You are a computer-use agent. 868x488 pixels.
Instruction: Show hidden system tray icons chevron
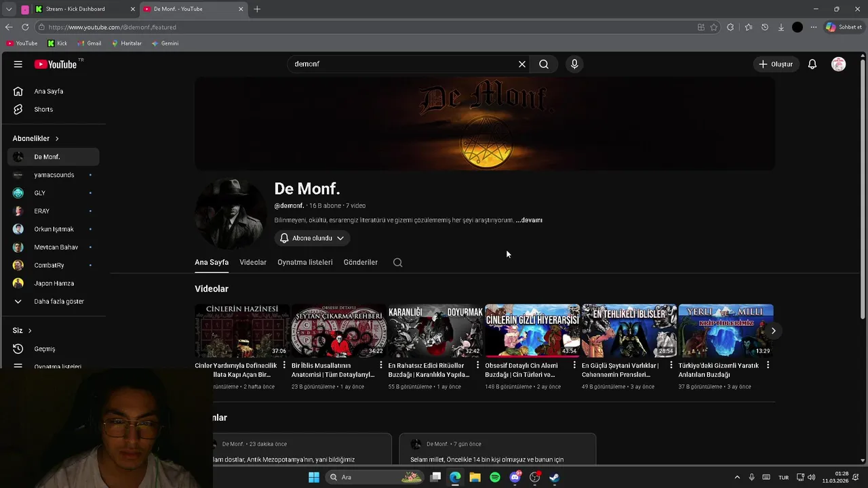coord(737,477)
